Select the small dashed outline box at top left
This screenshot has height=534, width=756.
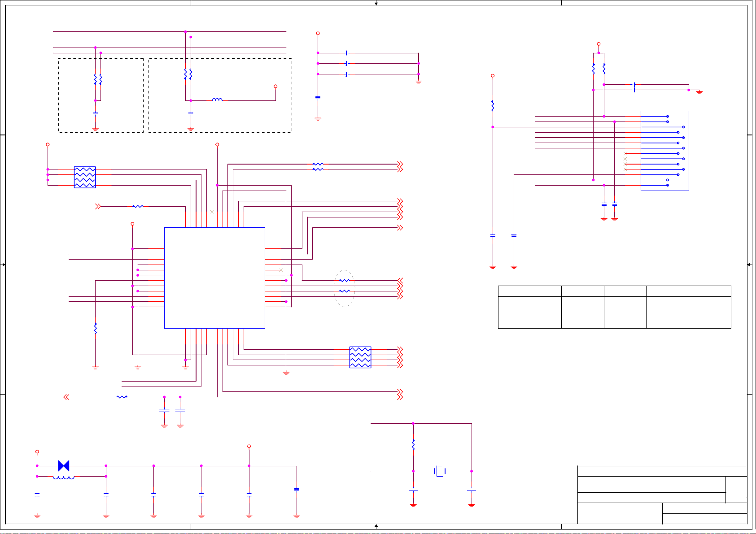click(101, 95)
